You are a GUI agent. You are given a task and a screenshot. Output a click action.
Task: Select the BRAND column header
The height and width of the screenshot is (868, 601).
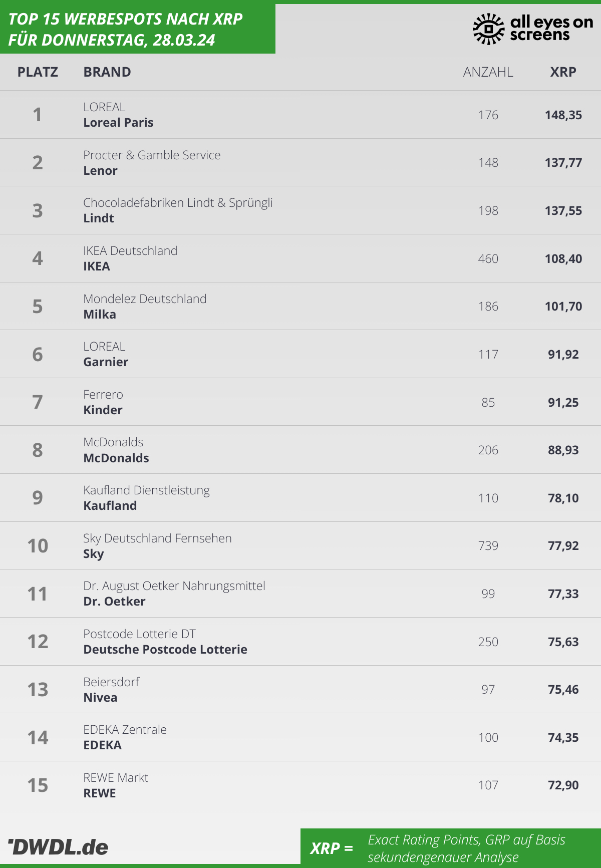click(x=107, y=72)
